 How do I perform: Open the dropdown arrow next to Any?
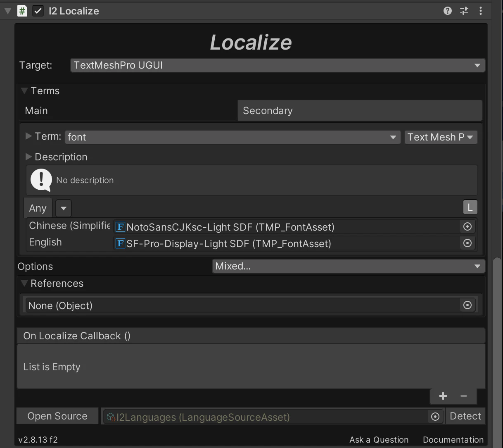coord(64,208)
